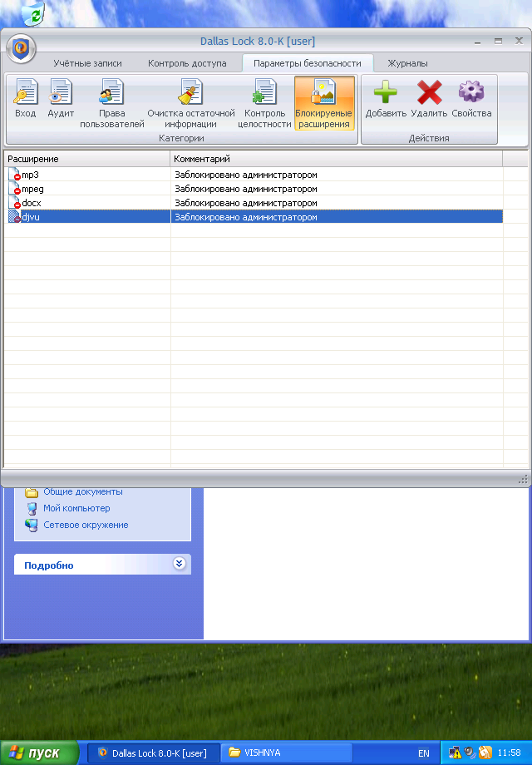Switch to the Журналы tab
532x765 pixels.
407,63
